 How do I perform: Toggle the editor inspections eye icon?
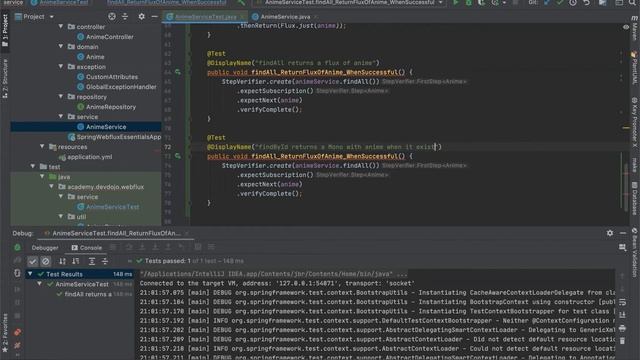[x=626, y=27]
